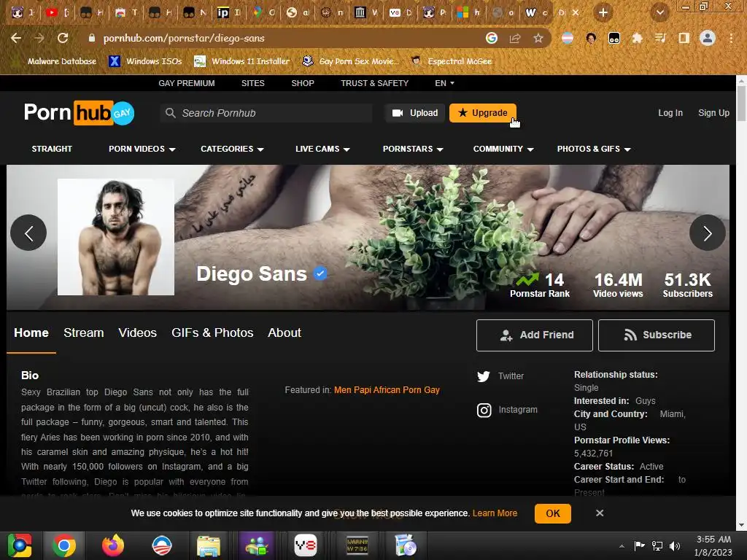747x560 pixels.
Task: Click the network tray icon
Action: coord(657,545)
